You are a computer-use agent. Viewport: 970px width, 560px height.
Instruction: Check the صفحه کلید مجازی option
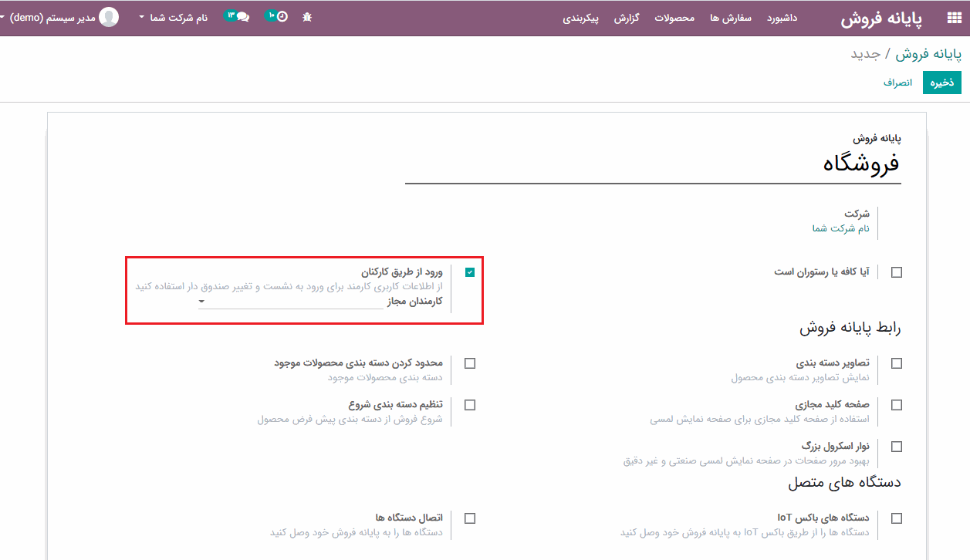pyautogui.click(x=896, y=405)
